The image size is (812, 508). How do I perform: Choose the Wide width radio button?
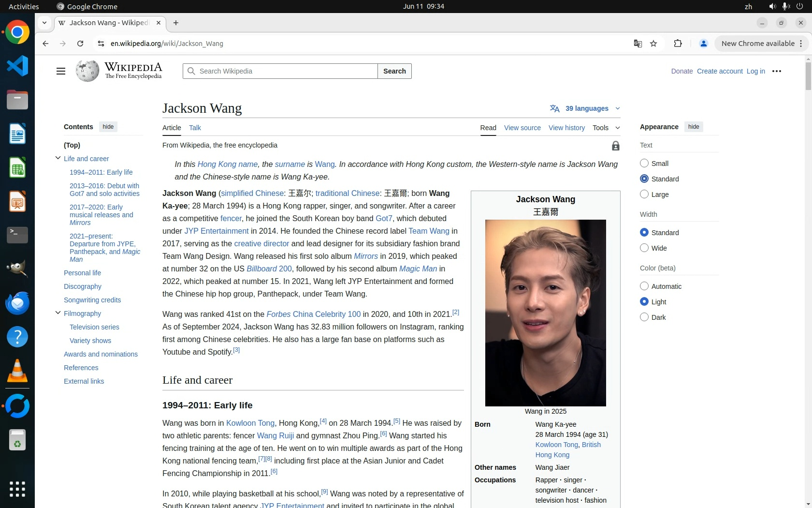point(644,248)
